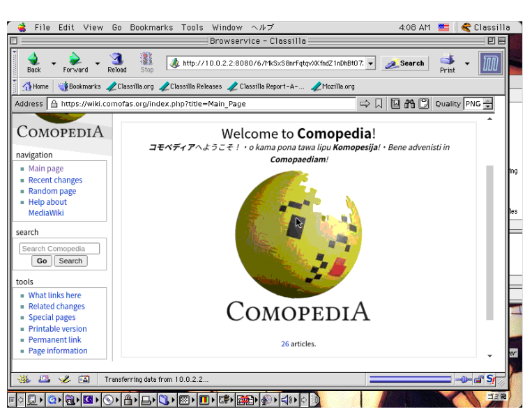Open the Window menu

pyautogui.click(x=227, y=27)
